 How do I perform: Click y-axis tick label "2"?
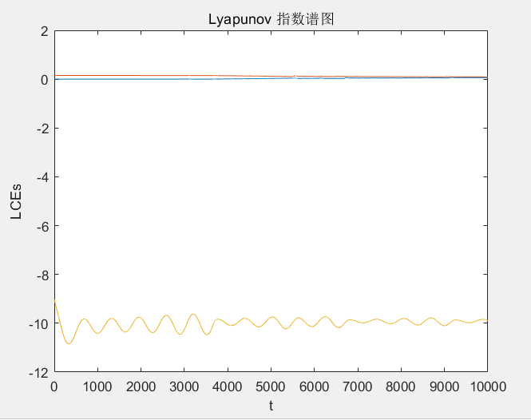pos(45,31)
